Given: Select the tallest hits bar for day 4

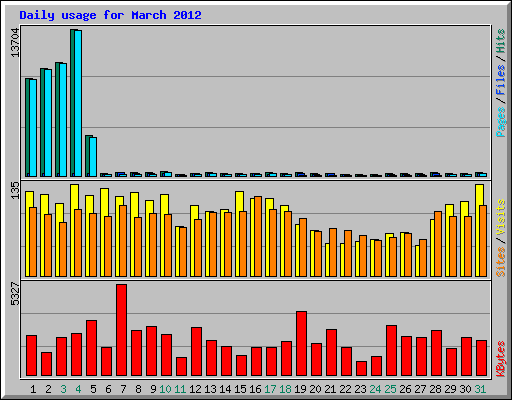Looking at the screenshot, I should [x=72, y=103].
